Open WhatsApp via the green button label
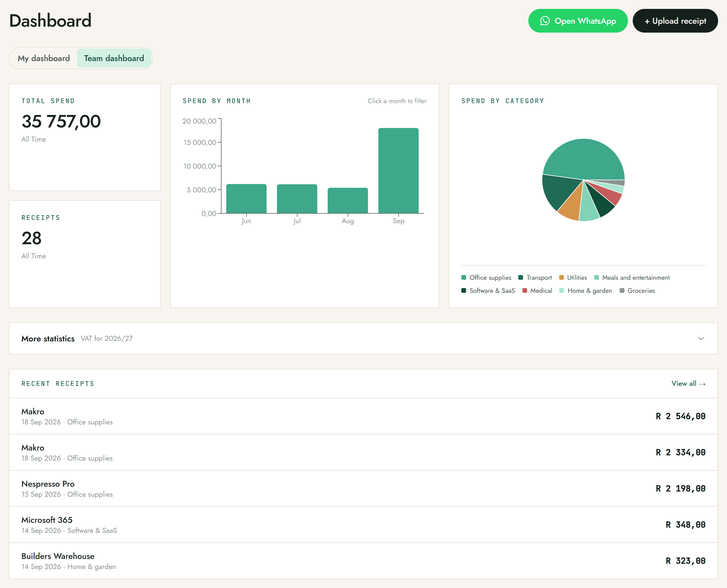The image size is (727, 588). tap(585, 21)
